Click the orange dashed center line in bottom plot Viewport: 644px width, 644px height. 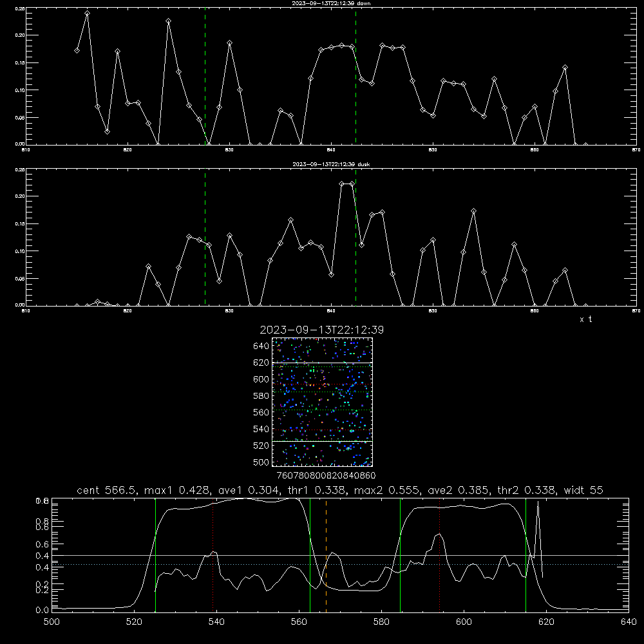(326, 555)
